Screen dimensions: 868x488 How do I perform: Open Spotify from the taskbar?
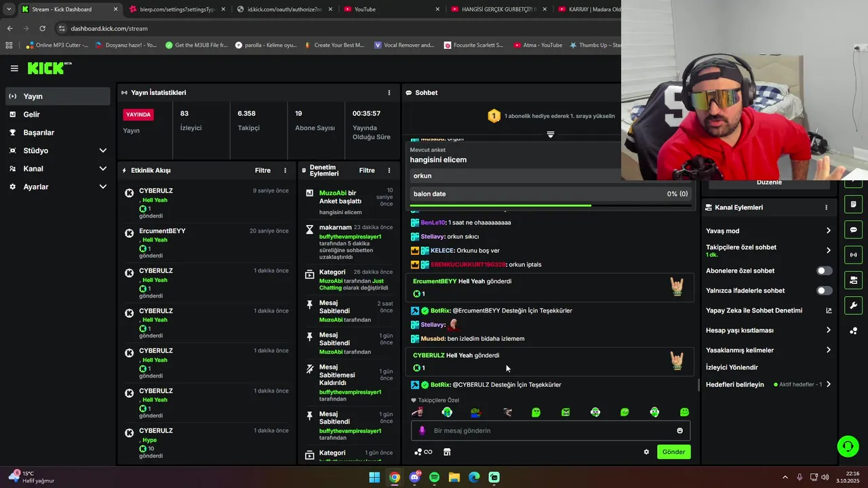435,477
